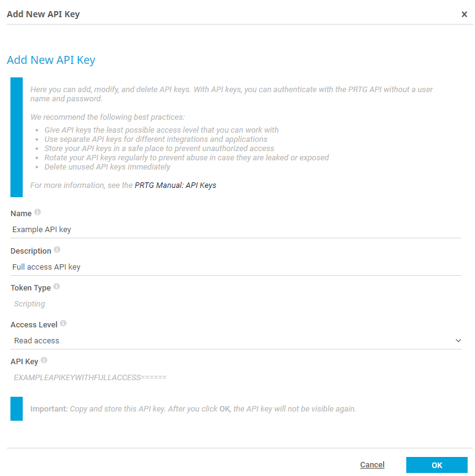Image resolution: width=475 pixels, height=476 pixels.
Task: Select the generated API key text
Action: click(90, 377)
